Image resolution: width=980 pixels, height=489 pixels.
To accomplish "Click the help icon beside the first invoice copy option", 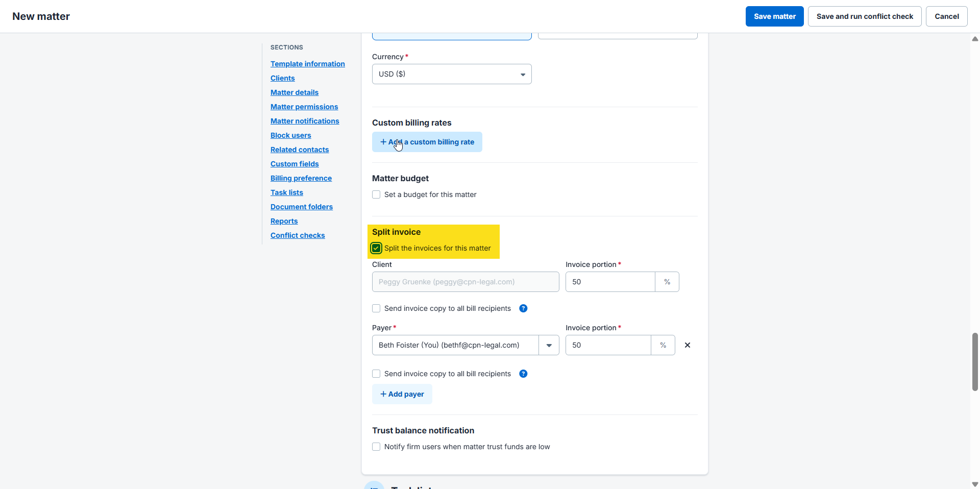I will pyautogui.click(x=523, y=308).
